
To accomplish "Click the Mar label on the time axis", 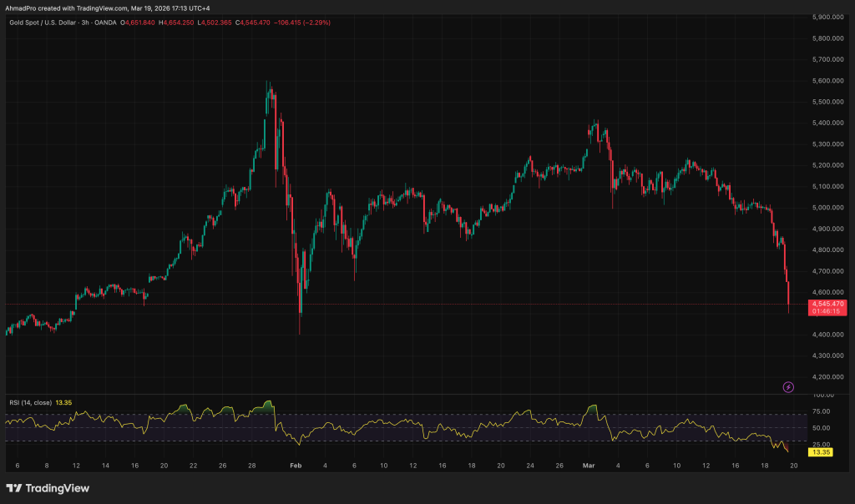I will point(589,465).
